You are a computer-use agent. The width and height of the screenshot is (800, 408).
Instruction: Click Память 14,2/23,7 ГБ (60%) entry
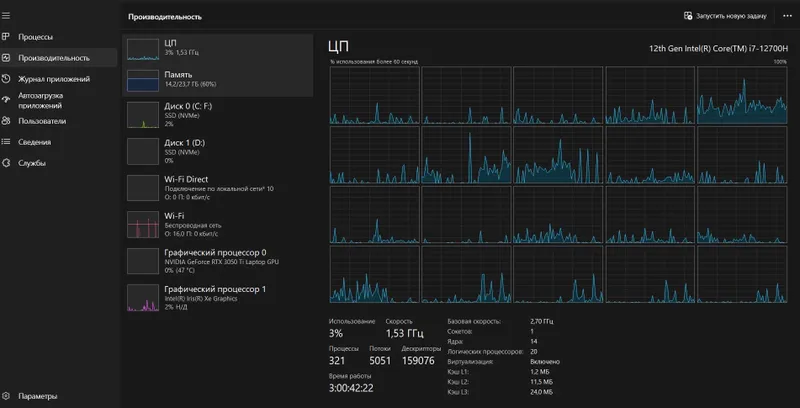click(x=217, y=81)
